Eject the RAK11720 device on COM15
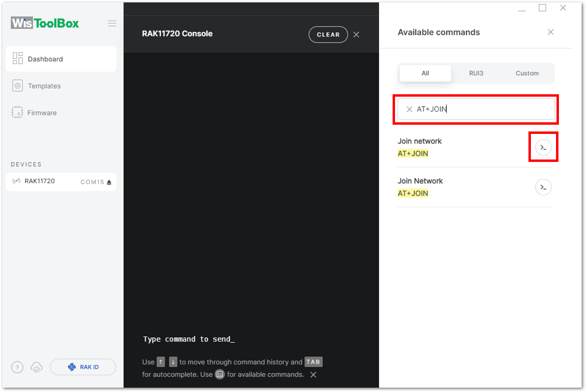Image resolution: width=586 pixels, height=392 pixels. click(x=109, y=182)
